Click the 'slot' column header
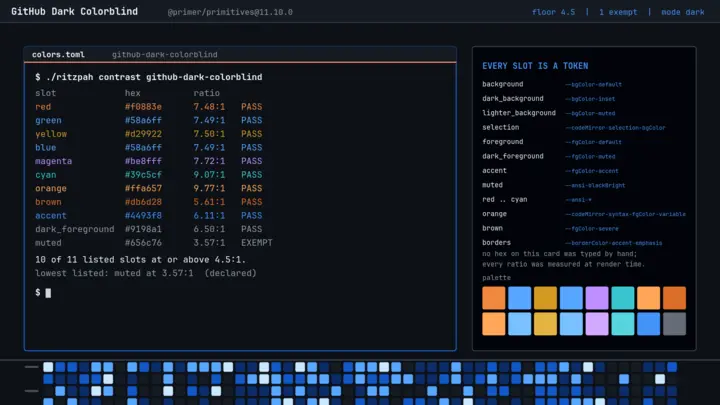The height and width of the screenshot is (405, 720). point(45,93)
